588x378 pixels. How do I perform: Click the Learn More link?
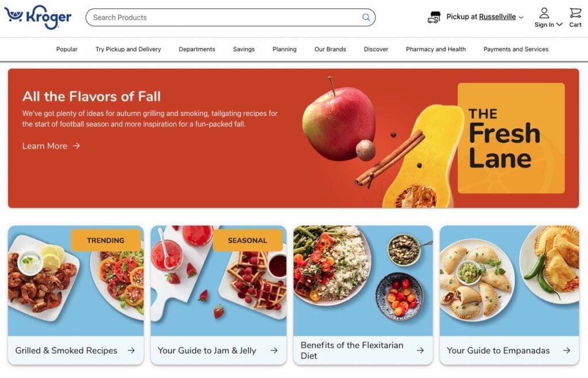coord(45,146)
